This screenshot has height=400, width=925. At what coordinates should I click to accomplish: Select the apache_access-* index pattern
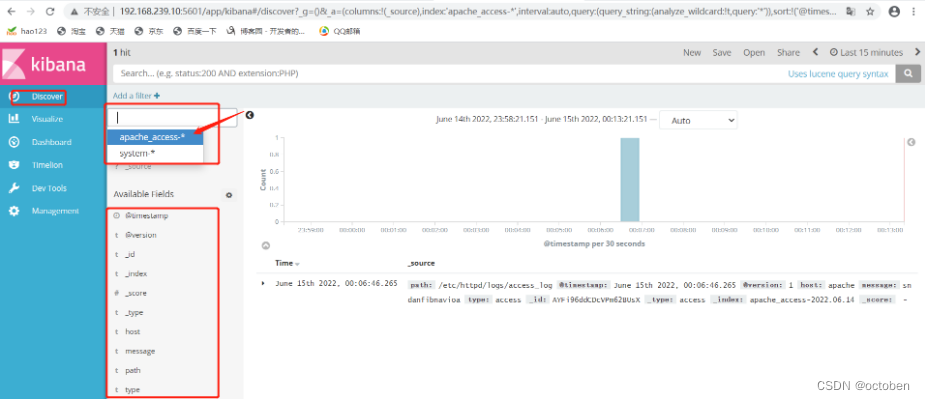155,137
